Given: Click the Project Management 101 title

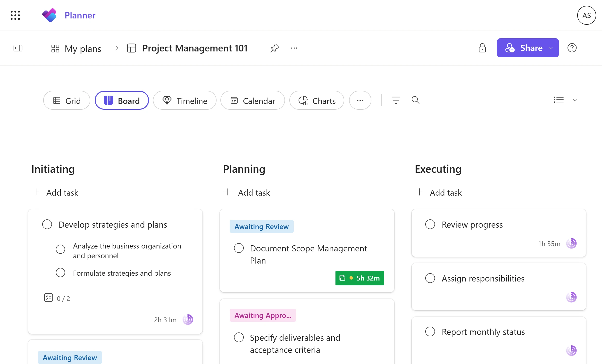Looking at the screenshot, I should pos(195,48).
